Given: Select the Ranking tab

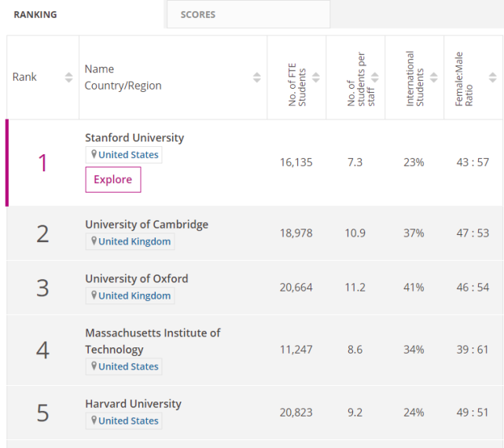Looking at the screenshot, I should click(x=35, y=14).
